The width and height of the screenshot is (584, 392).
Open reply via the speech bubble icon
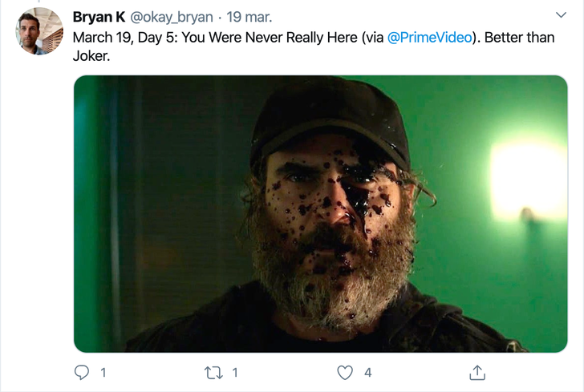click(x=82, y=372)
